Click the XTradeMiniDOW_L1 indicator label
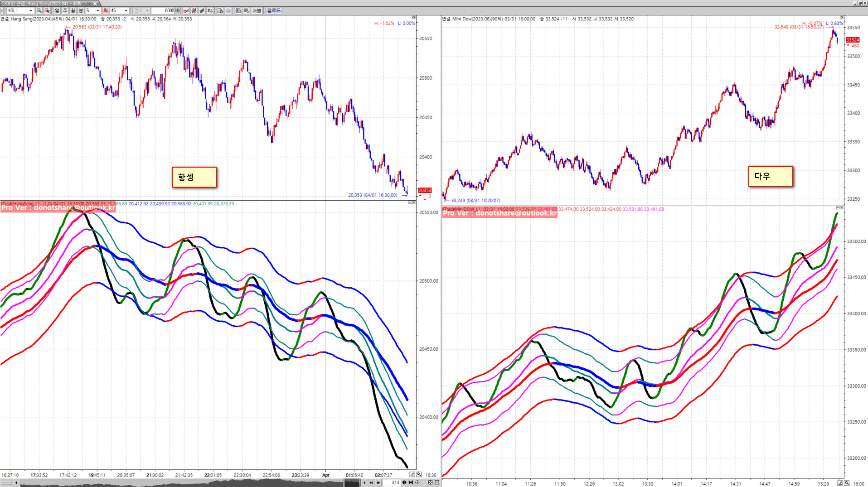 click(461, 209)
